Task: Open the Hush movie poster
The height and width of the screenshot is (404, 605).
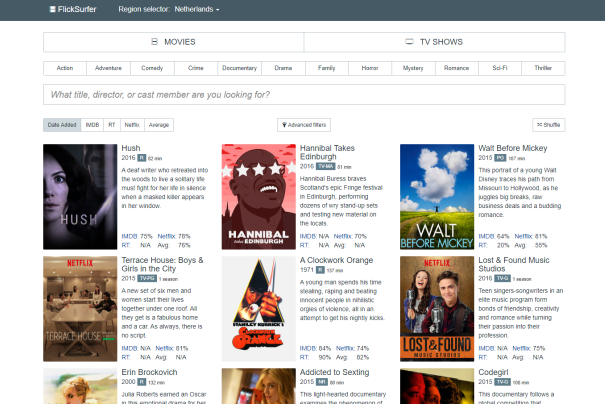Action: [x=80, y=197]
